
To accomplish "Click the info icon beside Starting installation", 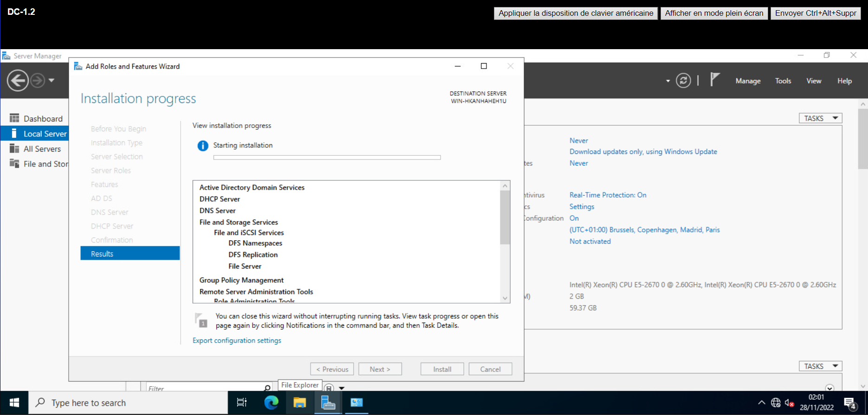I will coord(203,146).
